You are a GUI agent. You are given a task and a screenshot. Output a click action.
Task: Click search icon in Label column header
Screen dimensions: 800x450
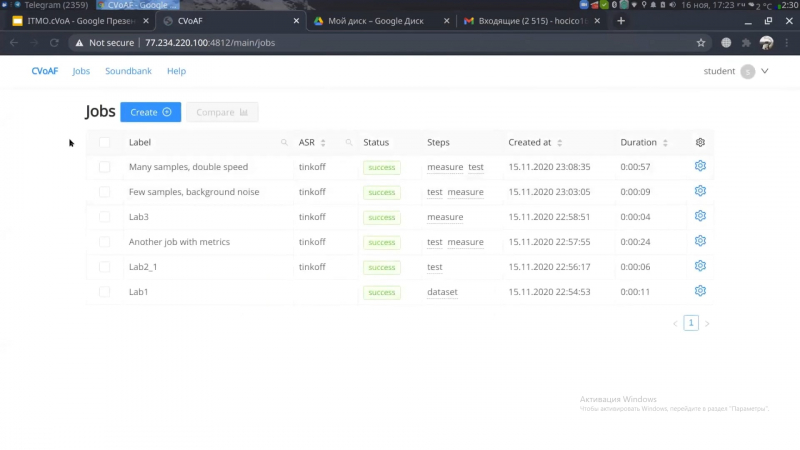pyautogui.click(x=284, y=143)
